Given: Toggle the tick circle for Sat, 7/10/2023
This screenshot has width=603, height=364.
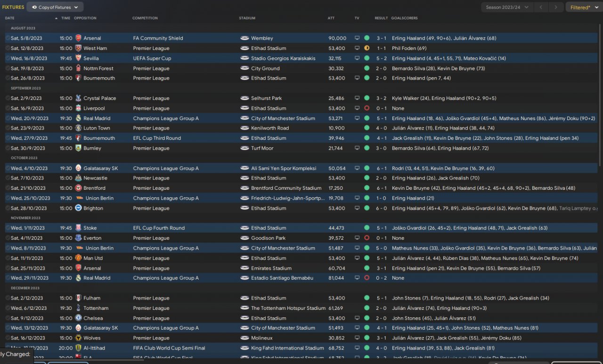Looking at the screenshot, I should pos(8,178).
